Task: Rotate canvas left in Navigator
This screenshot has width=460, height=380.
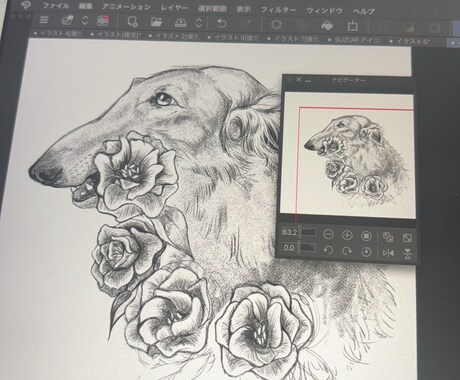Action: click(328, 250)
